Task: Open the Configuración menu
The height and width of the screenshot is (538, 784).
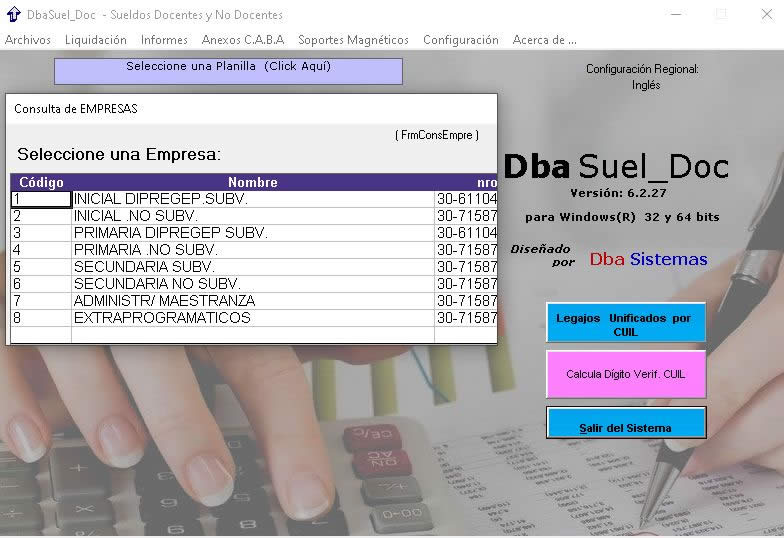Action: pos(460,40)
